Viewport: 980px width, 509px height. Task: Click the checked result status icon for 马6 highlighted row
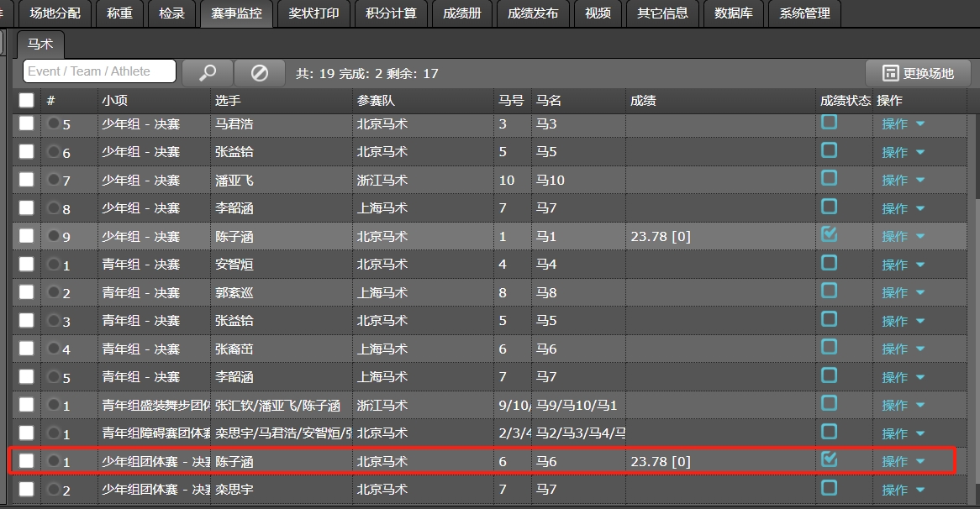click(829, 459)
